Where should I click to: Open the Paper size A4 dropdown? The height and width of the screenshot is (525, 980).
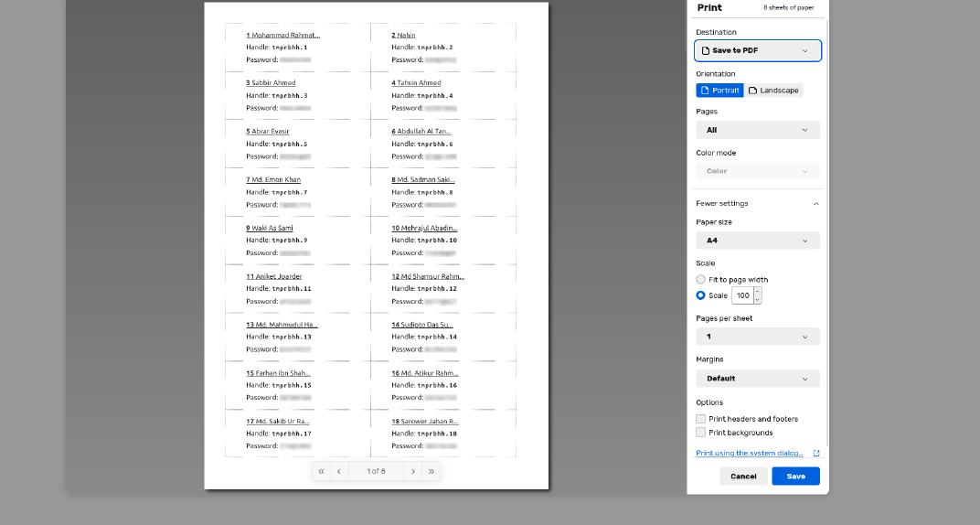tap(757, 241)
